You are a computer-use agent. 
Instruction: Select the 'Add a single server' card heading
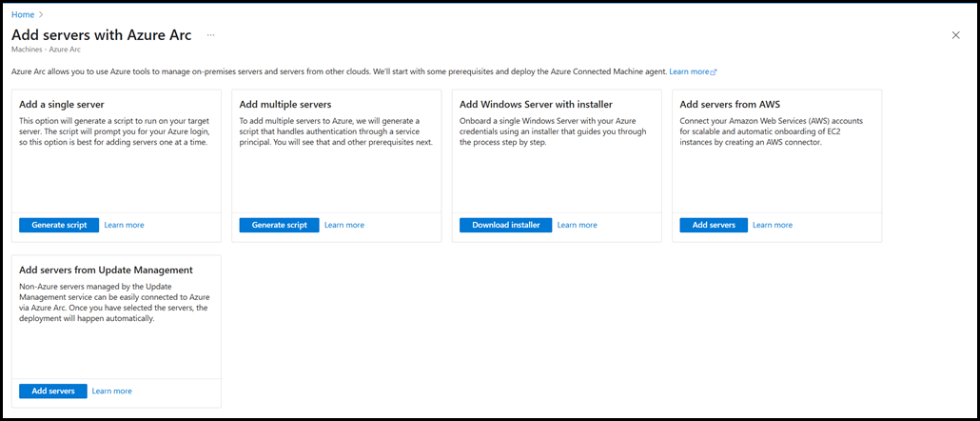pyautogui.click(x=62, y=104)
